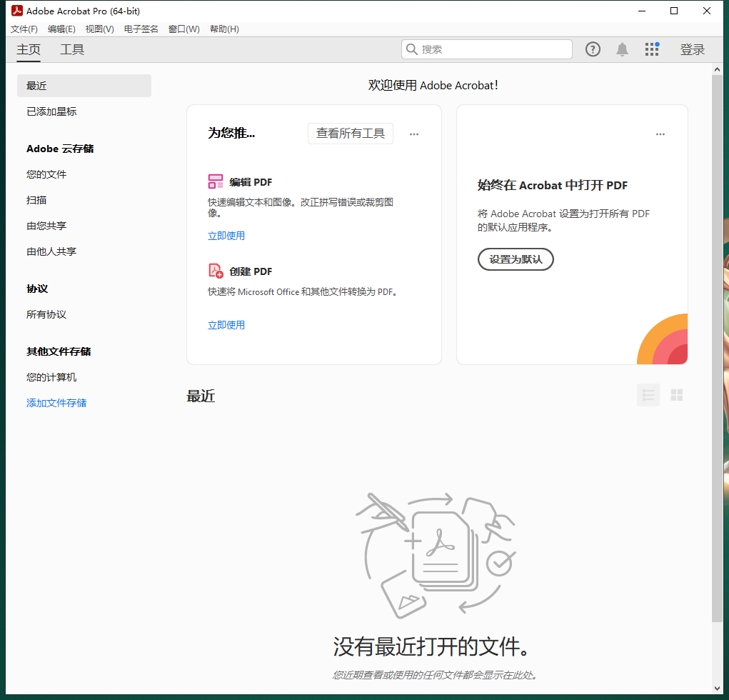Screen dimensions: 729x700
Task: Open the 编辑 PDF tool icon
Action: (x=215, y=181)
